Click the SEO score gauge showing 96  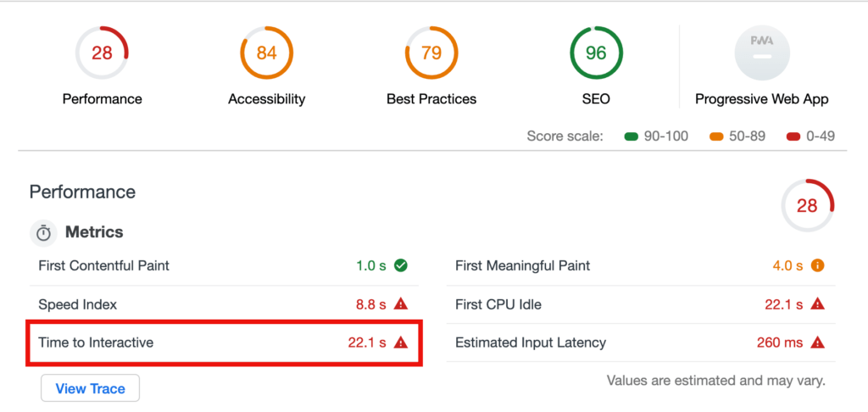[x=596, y=53]
